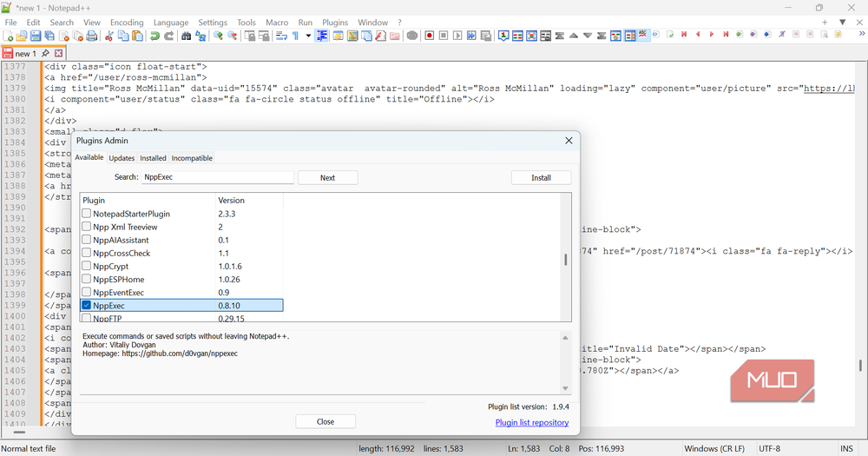Viewport: 868px width, 456px height.
Task: Check the NppCrypt checkbox
Action: pos(86,266)
